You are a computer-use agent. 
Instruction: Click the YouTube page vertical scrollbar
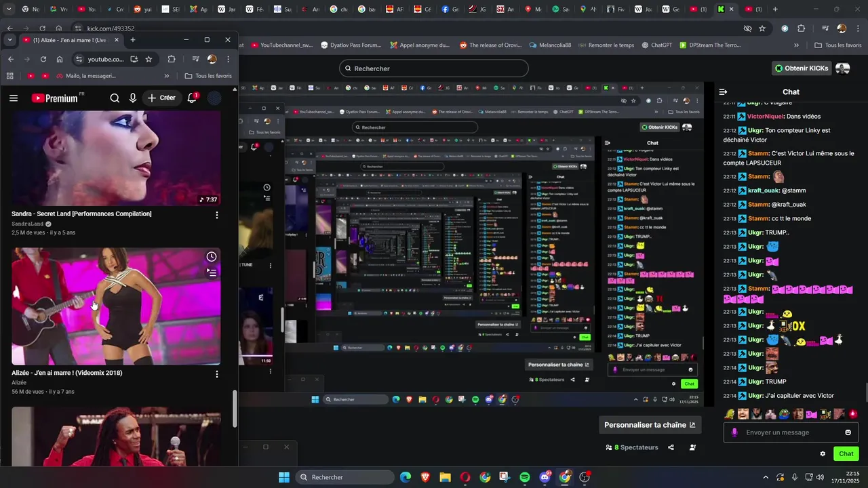pos(235,409)
